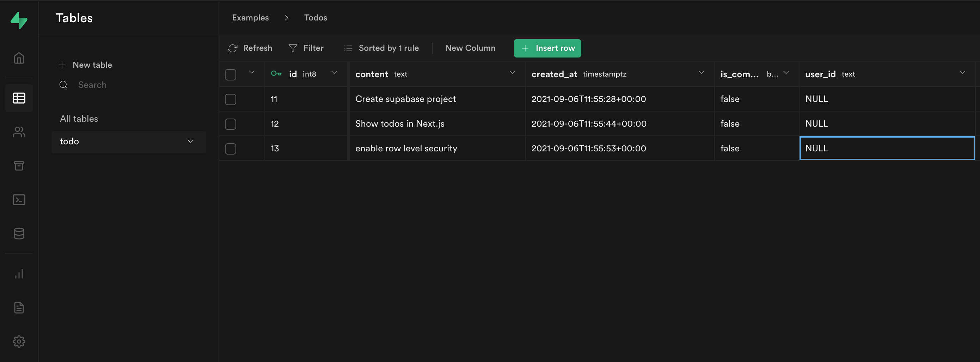The height and width of the screenshot is (362, 980).
Task: Select id cell with value 12
Action: pos(306,124)
